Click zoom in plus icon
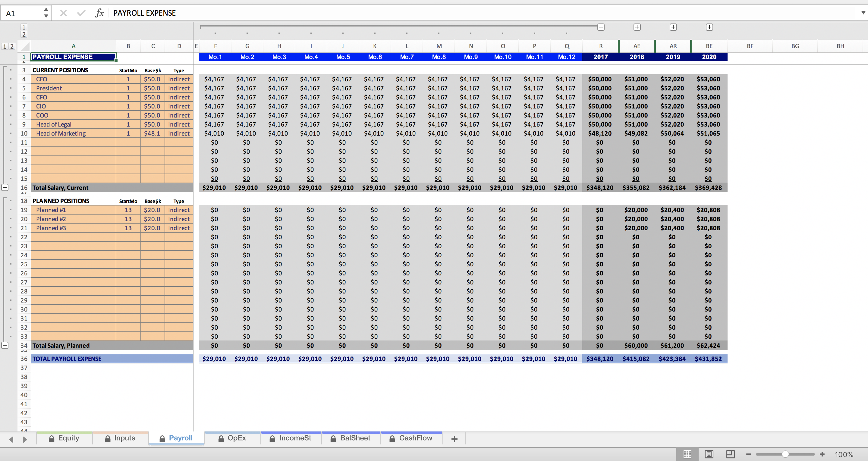Image resolution: width=868 pixels, height=461 pixels. coord(822,454)
